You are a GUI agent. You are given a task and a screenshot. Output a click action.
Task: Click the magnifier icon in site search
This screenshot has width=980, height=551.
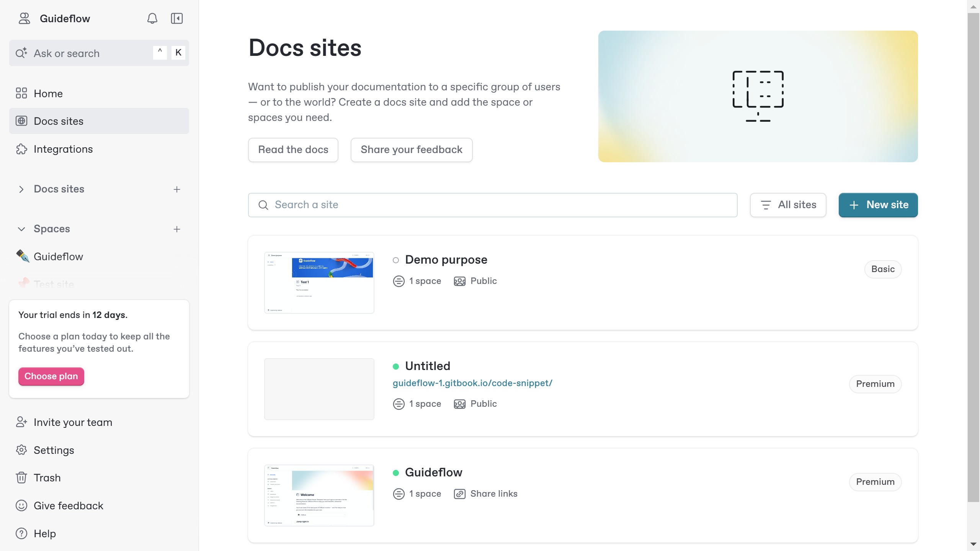pos(263,205)
